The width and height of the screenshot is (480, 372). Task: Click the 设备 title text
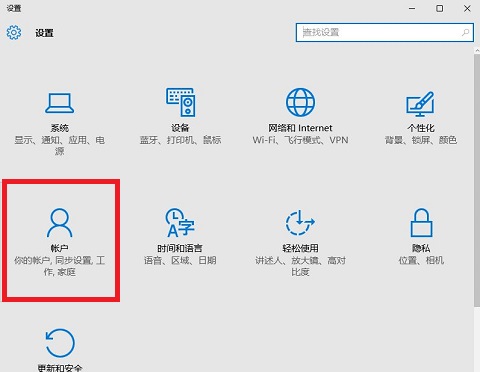click(180, 128)
